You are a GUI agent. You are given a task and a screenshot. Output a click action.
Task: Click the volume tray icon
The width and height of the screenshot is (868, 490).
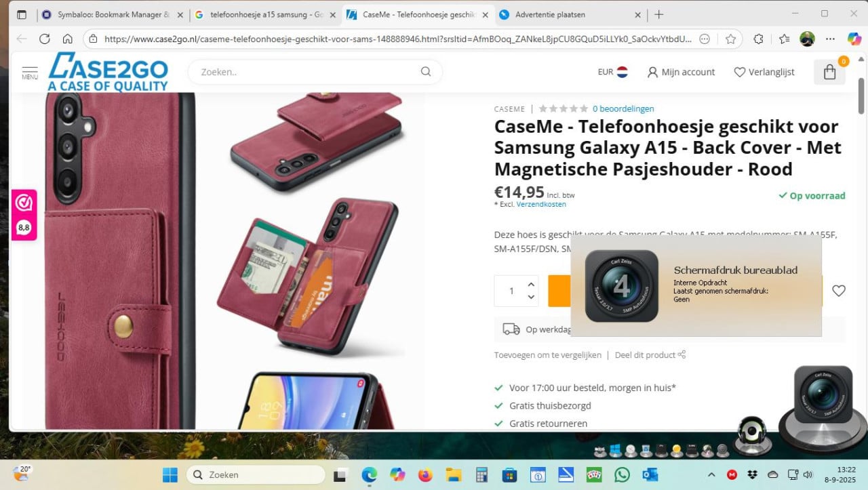(x=808, y=474)
